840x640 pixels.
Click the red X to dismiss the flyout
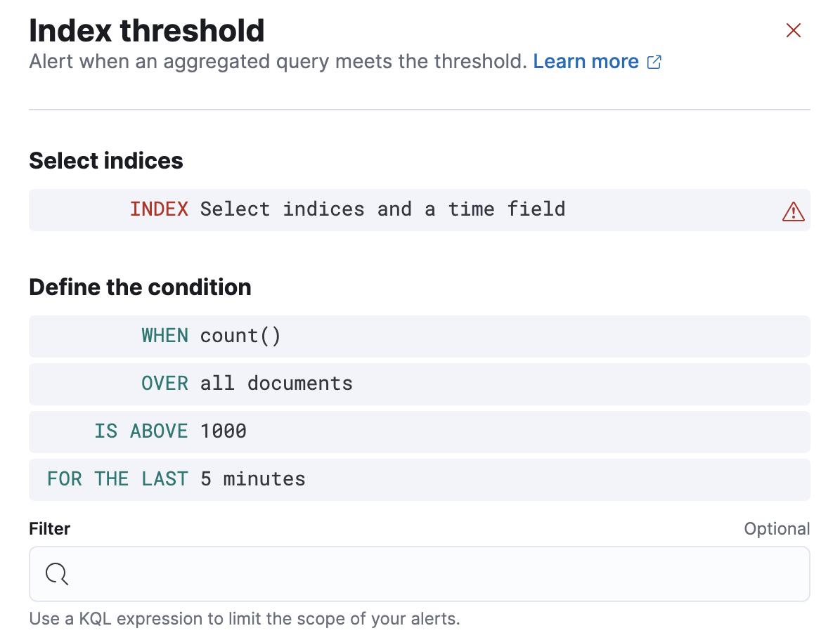[793, 30]
